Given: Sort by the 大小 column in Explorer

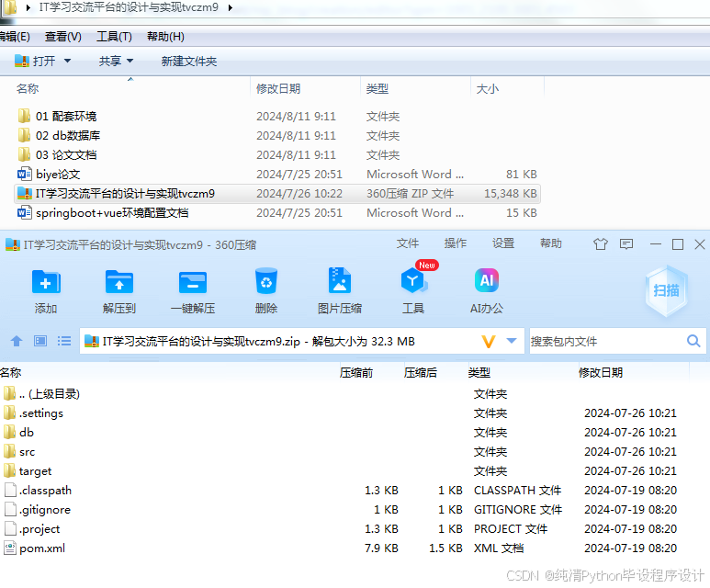Looking at the screenshot, I should pos(488,89).
